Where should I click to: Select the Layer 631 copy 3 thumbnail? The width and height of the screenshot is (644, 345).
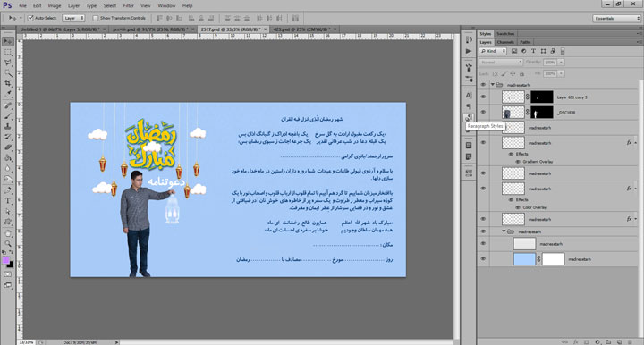coord(513,97)
